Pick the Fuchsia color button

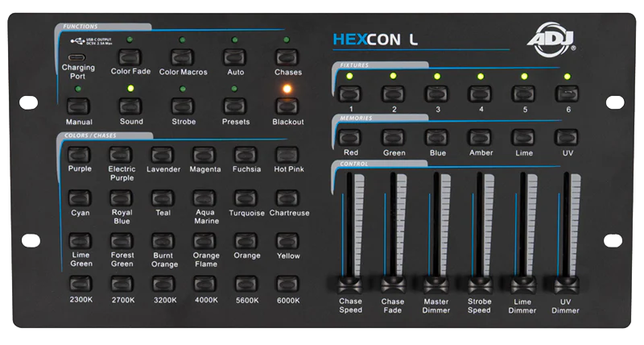[246, 156]
